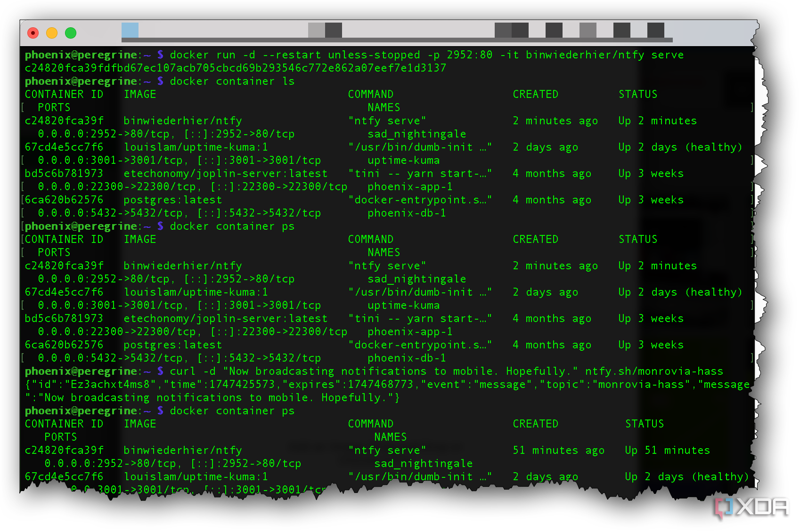Click 'postgres:latest' in the docker container ls listing
The height and width of the screenshot is (532, 800).
173,200
